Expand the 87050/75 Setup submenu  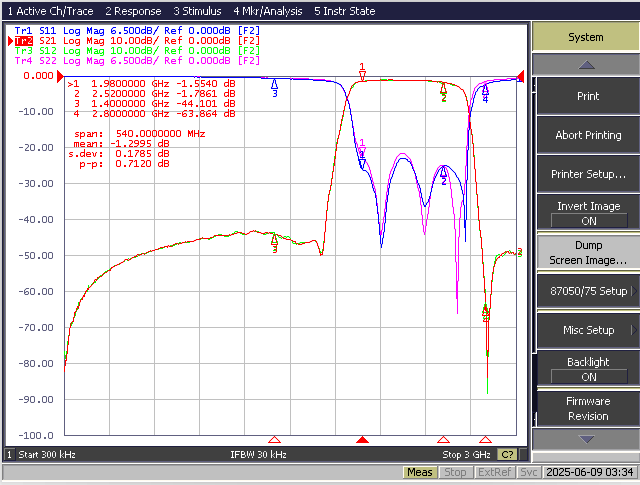588,291
